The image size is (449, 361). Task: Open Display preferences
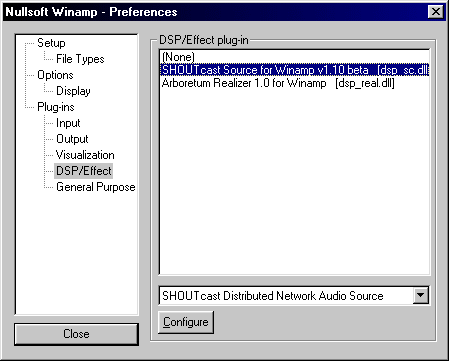pyautogui.click(x=73, y=91)
